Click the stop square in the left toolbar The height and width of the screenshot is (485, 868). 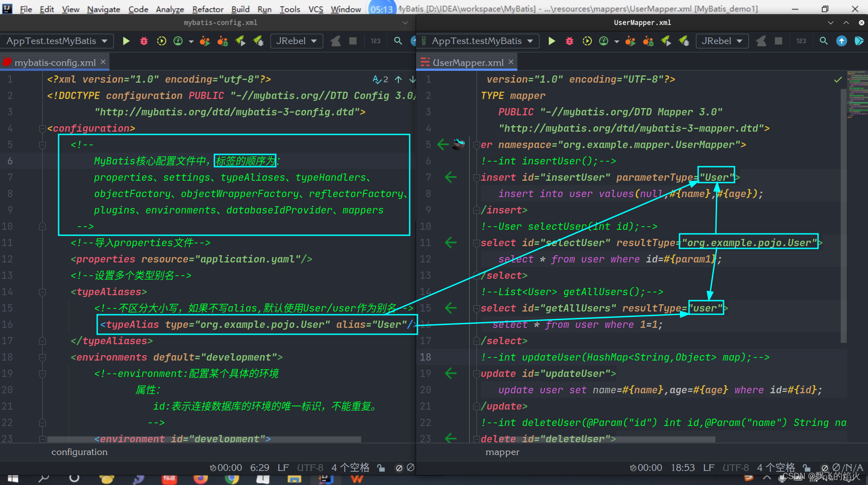click(x=352, y=41)
